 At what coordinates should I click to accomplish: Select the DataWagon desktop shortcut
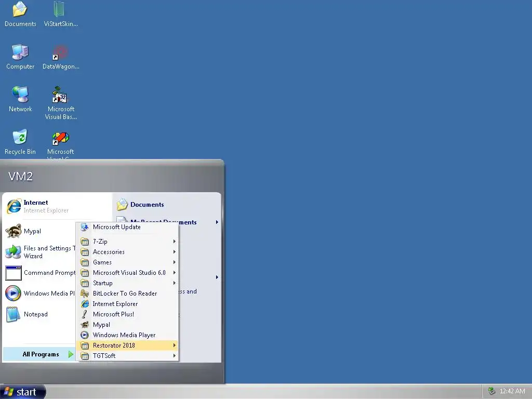(61, 57)
